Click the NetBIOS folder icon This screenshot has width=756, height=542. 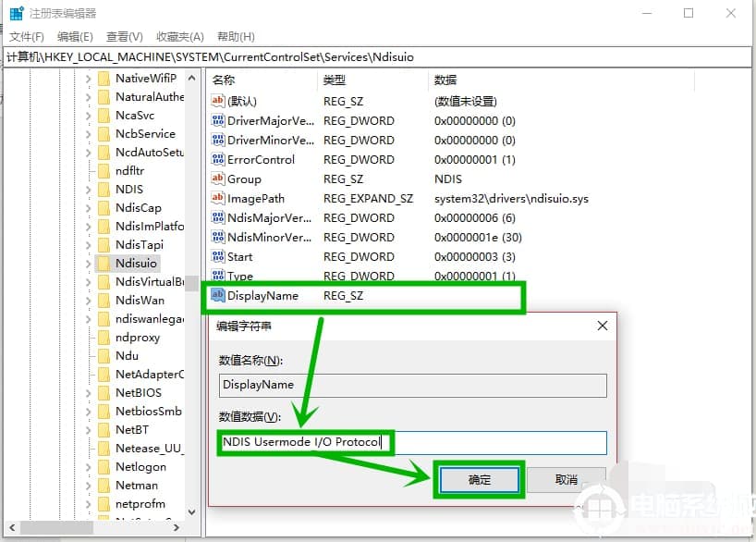tap(104, 393)
